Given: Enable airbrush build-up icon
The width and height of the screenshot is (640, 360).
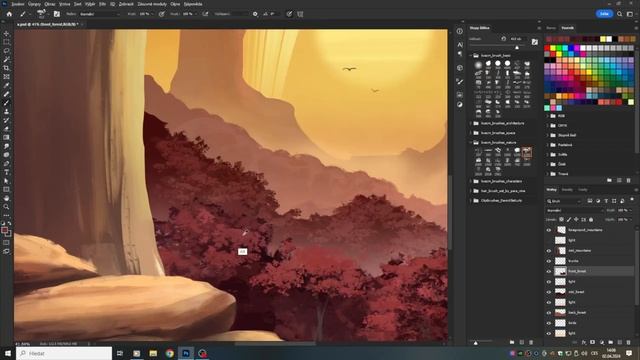Looking at the screenshot, I should coord(205,14).
